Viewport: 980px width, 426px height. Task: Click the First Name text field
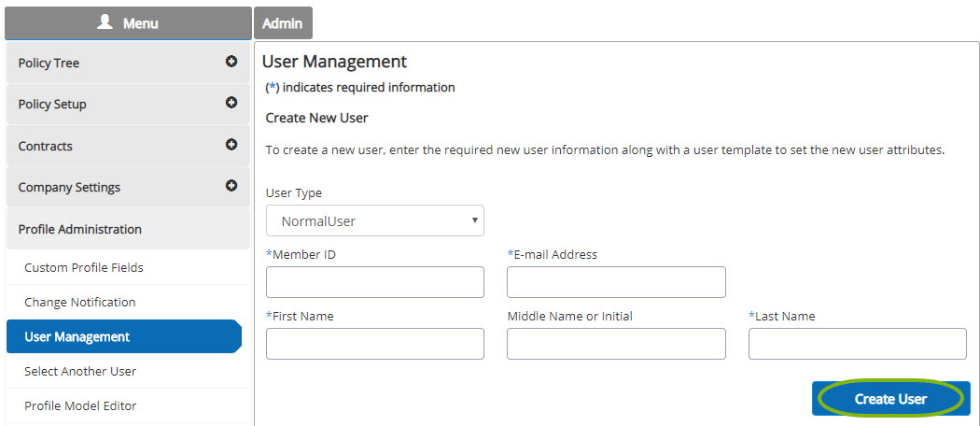374,344
